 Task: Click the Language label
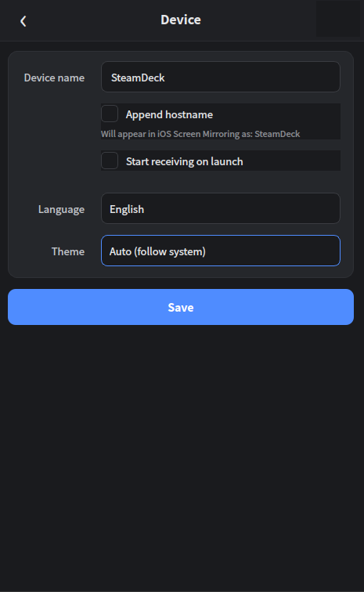pyautogui.click(x=61, y=210)
